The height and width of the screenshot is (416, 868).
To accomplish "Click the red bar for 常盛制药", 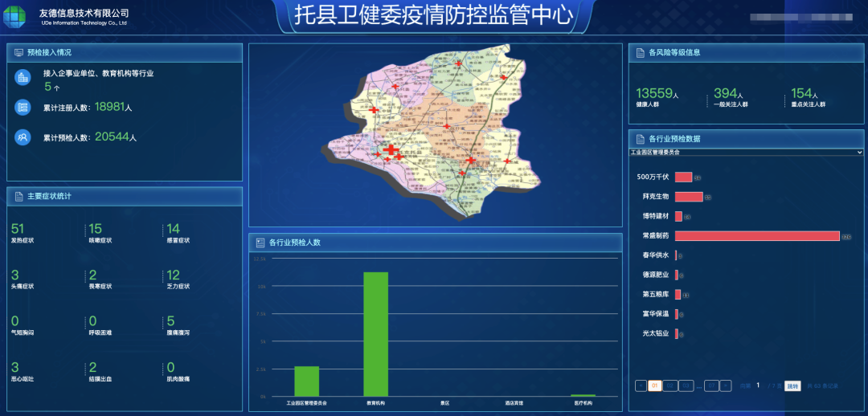I will [x=757, y=235].
